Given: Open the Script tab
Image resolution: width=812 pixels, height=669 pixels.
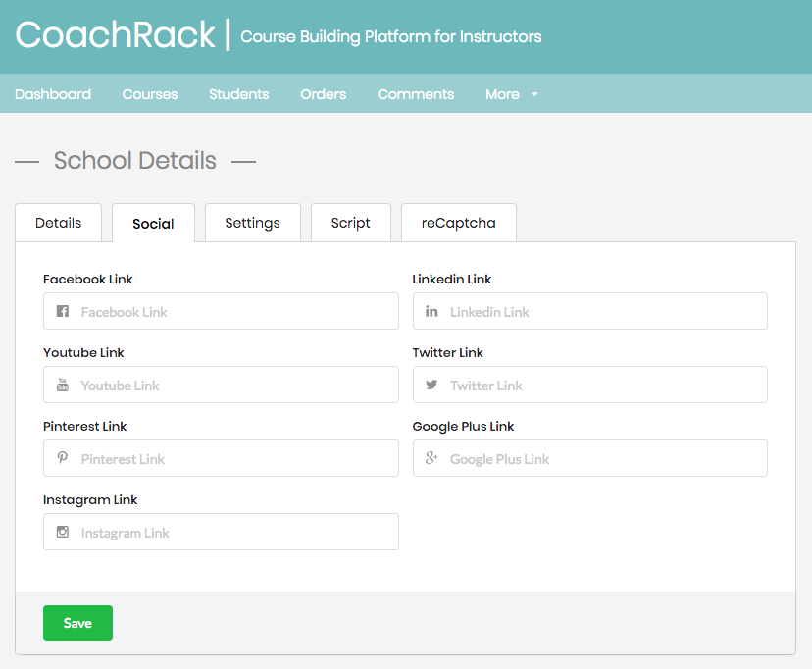Looking at the screenshot, I should (x=350, y=223).
